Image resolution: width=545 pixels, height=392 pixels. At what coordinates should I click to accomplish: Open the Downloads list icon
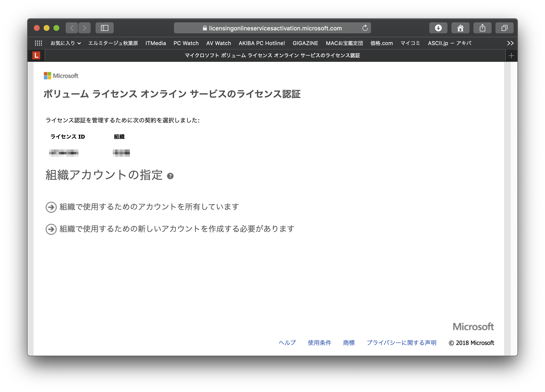[x=438, y=28]
